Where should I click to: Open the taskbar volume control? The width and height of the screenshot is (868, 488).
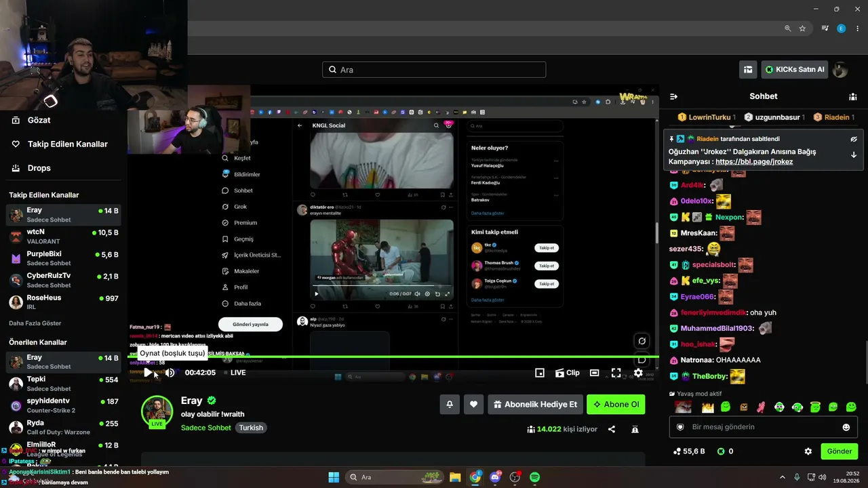pos(822,477)
